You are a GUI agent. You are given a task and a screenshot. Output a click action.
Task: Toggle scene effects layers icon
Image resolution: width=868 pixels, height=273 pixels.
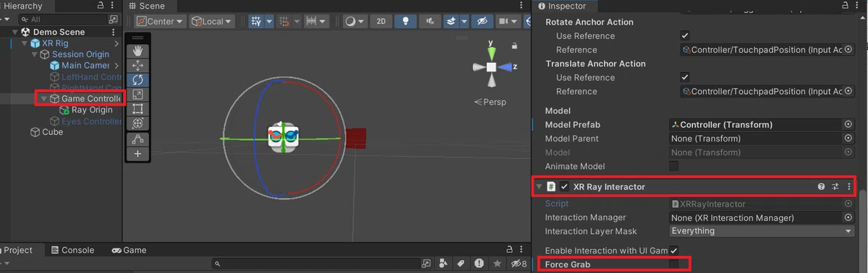[x=451, y=22]
